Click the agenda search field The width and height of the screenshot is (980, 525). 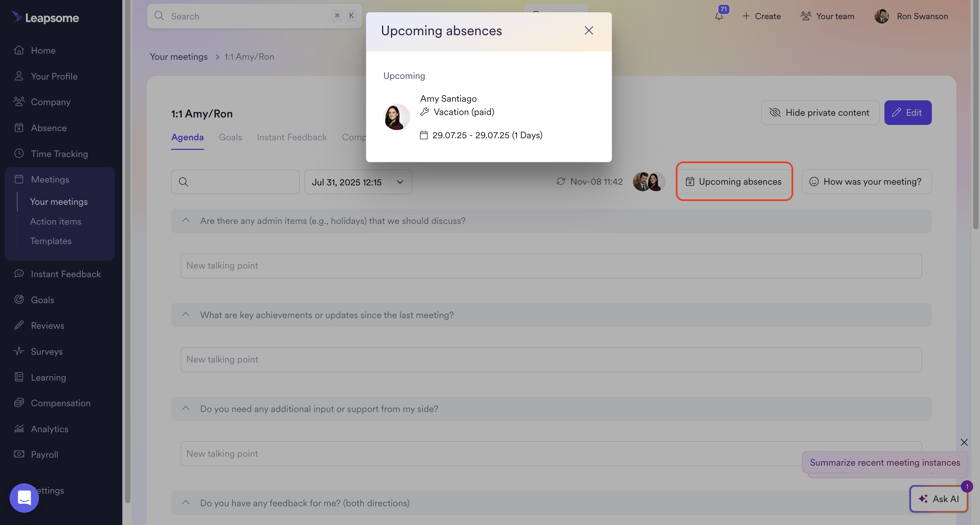pyautogui.click(x=235, y=182)
